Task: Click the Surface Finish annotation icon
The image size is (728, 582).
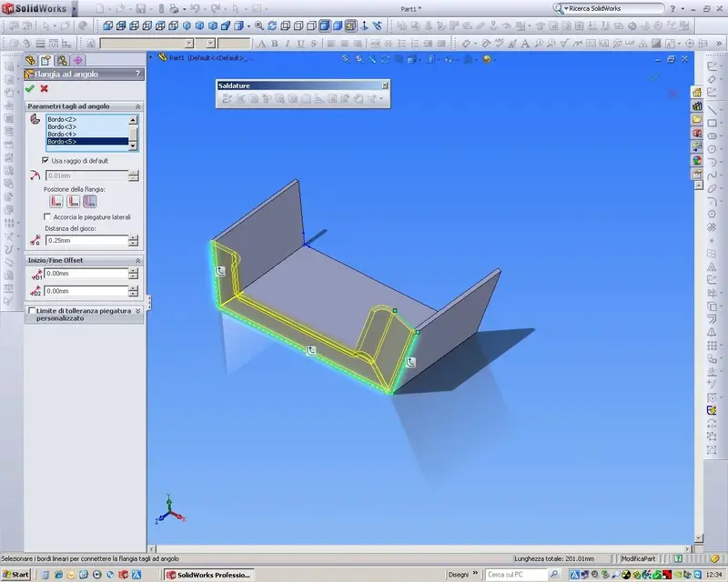Action: pos(564,44)
